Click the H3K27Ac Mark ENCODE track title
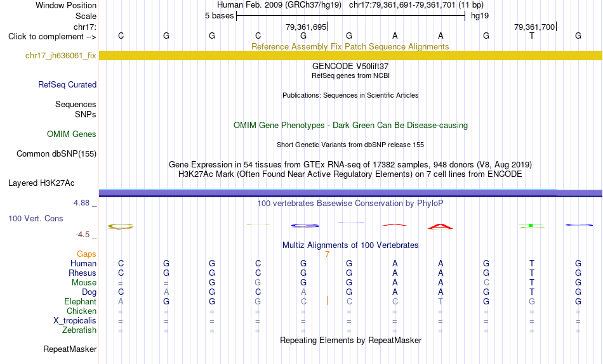This screenshot has width=603, height=364. (350, 174)
